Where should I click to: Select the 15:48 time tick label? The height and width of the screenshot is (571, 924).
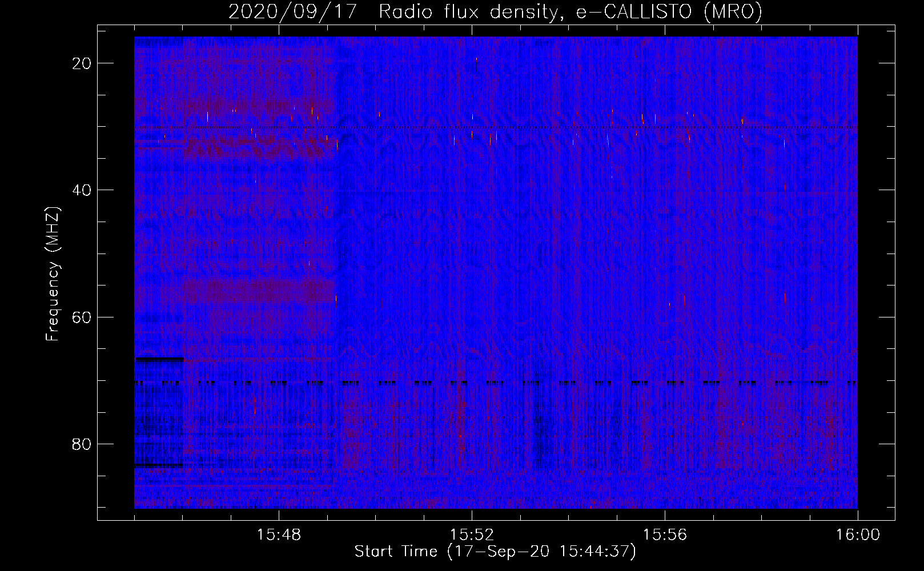point(279,535)
